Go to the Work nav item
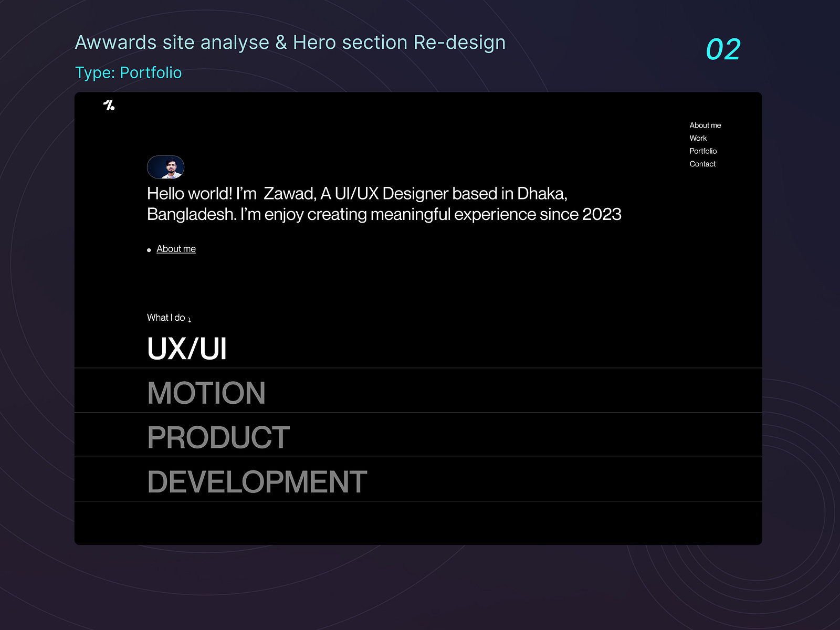 point(698,138)
